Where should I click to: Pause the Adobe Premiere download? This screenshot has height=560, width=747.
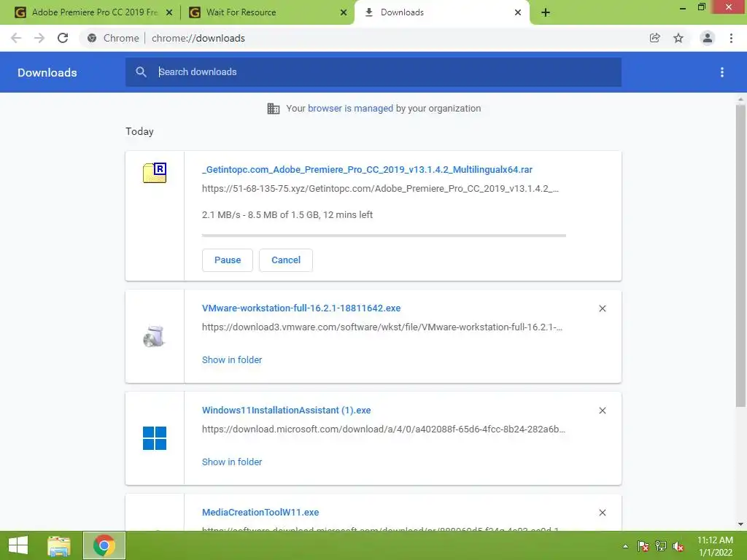pyautogui.click(x=228, y=260)
